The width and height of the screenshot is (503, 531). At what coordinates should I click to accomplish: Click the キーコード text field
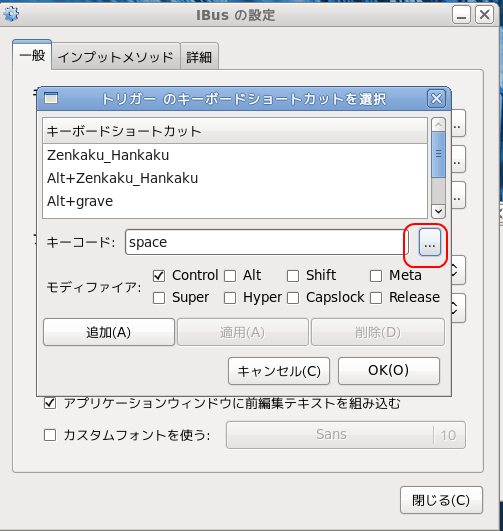click(267, 242)
